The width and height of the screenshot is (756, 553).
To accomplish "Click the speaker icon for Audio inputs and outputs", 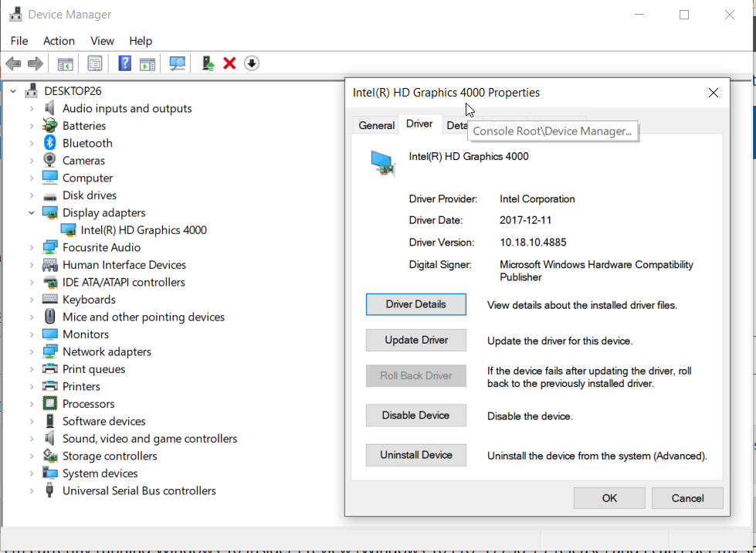I will [x=49, y=108].
